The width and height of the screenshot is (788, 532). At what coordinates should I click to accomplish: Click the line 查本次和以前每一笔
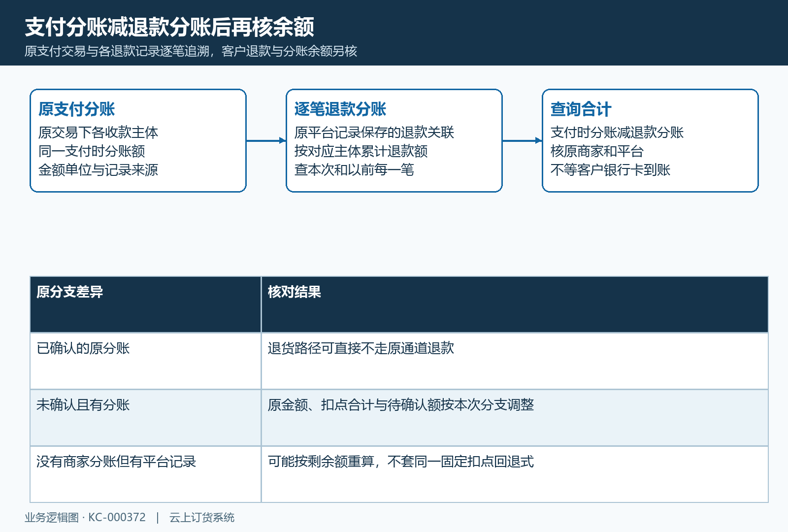click(x=354, y=169)
